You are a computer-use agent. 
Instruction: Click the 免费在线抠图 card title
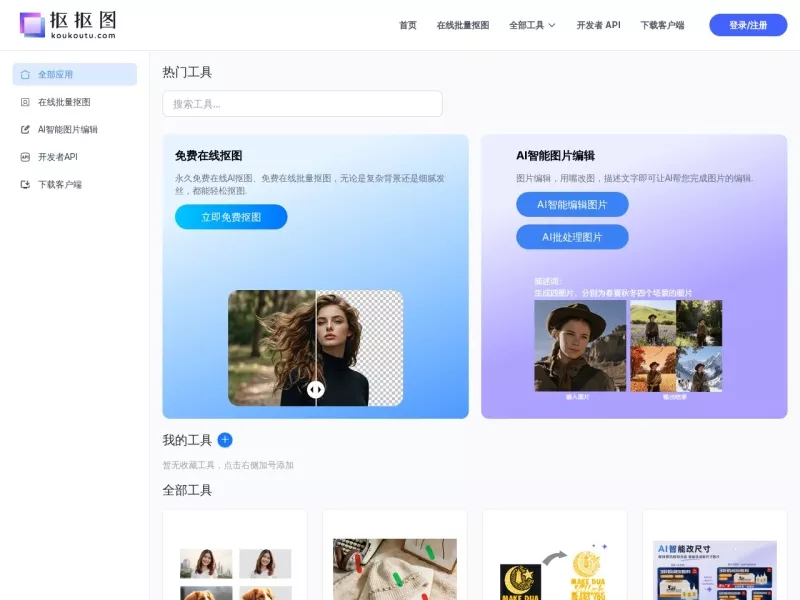coord(209,156)
